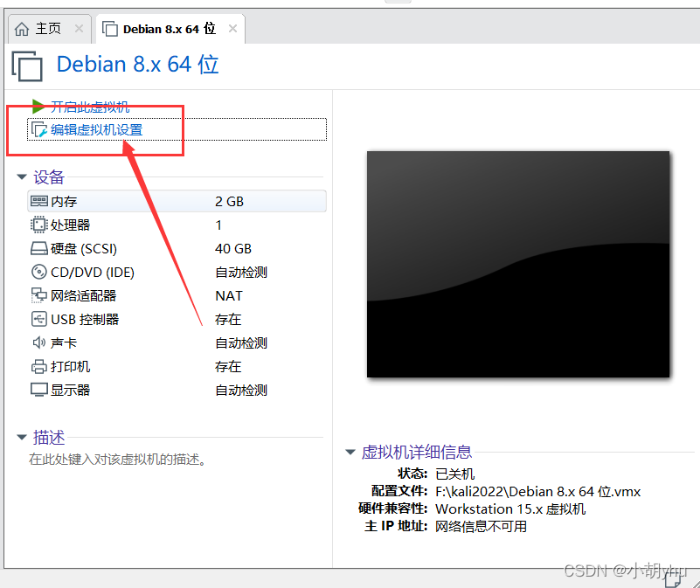Click the sound card speaker icon

coord(38,342)
